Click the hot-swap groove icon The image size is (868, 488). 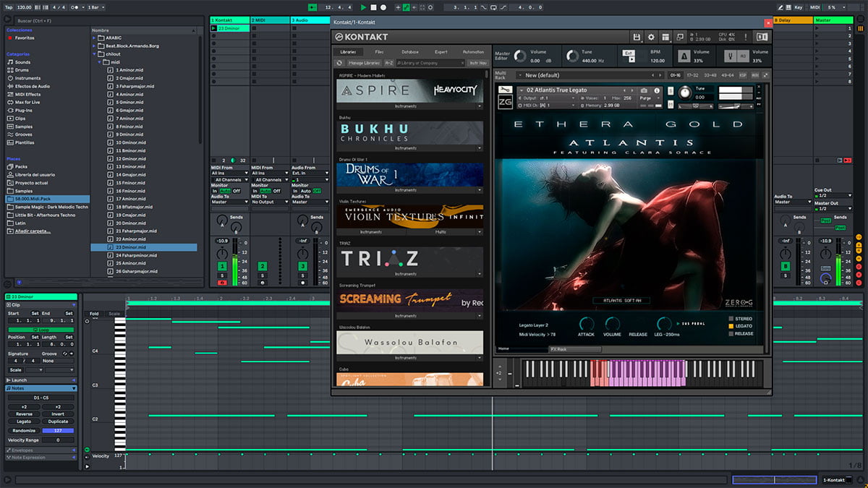66,354
